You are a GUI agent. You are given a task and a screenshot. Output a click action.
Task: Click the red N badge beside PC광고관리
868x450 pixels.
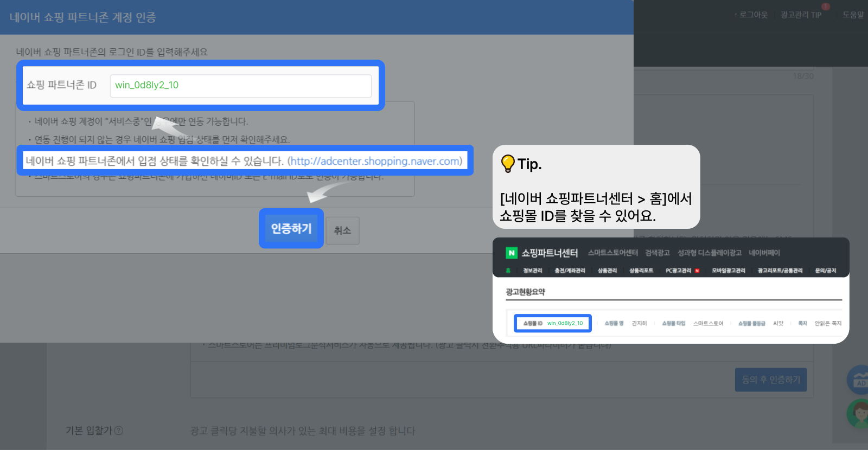tap(697, 271)
